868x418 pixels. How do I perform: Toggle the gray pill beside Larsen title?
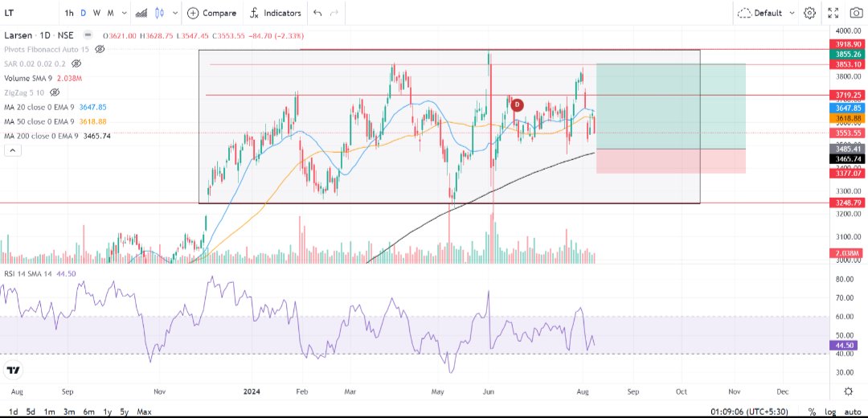click(x=88, y=35)
